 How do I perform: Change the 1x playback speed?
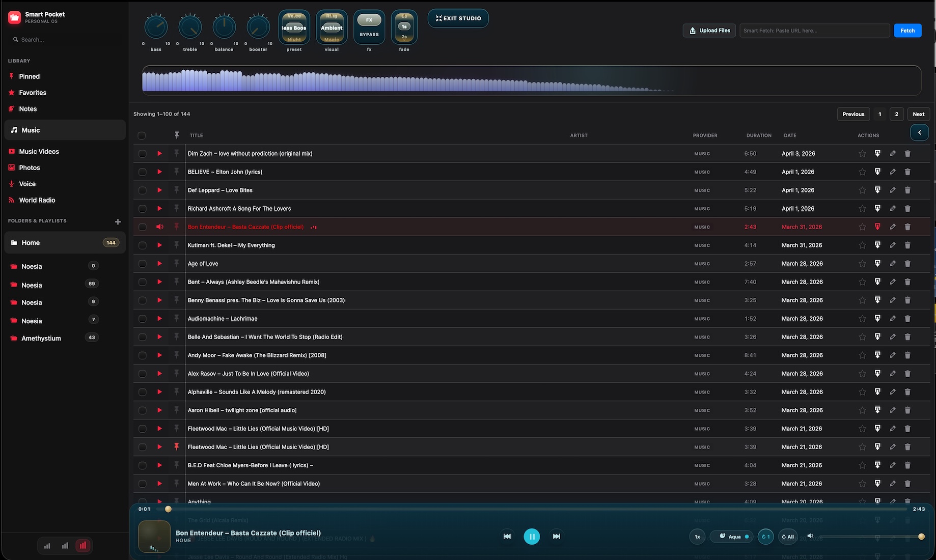click(697, 537)
